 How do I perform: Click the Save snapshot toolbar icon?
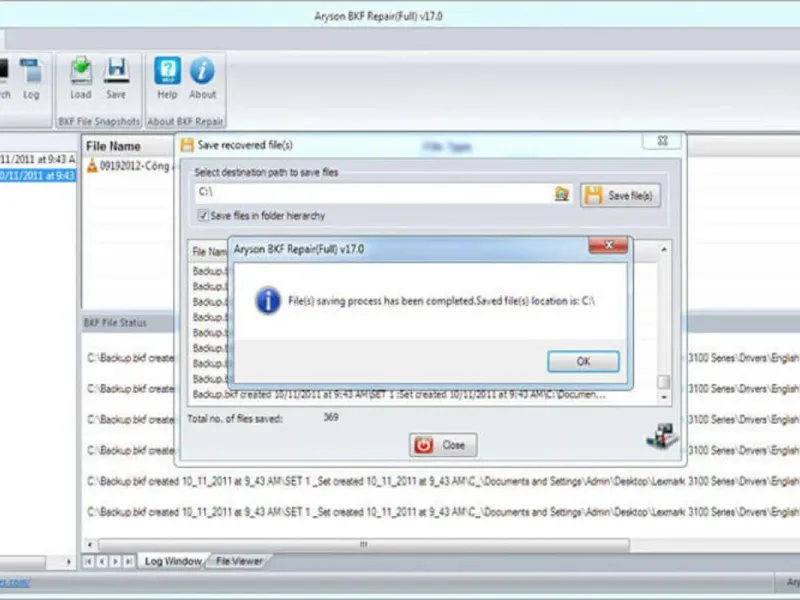pyautogui.click(x=116, y=78)
